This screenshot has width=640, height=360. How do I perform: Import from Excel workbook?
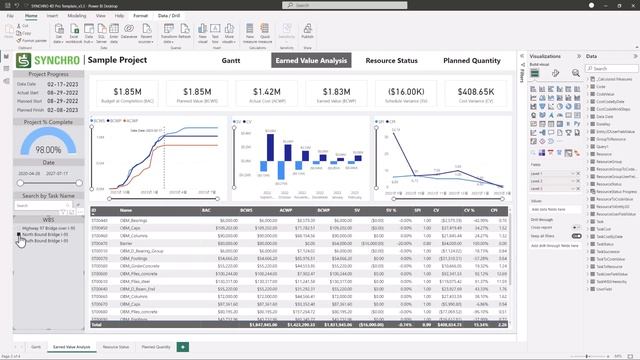coord(74,33)
